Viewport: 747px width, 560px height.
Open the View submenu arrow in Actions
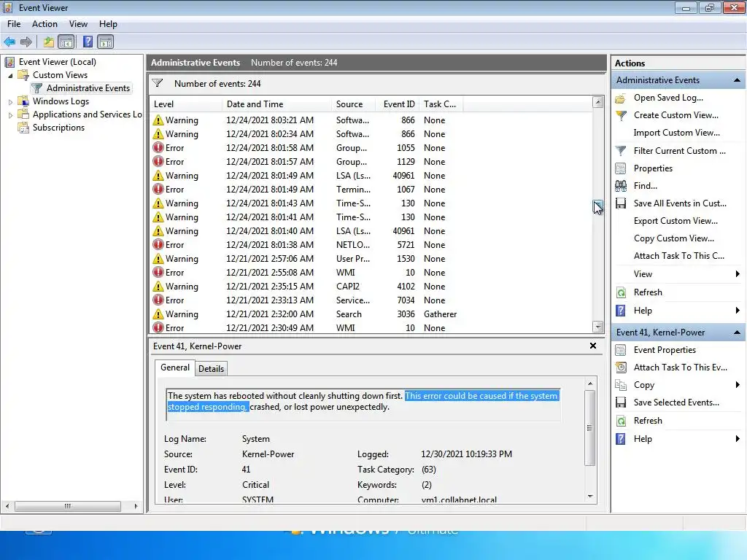(x=738, y=274)
